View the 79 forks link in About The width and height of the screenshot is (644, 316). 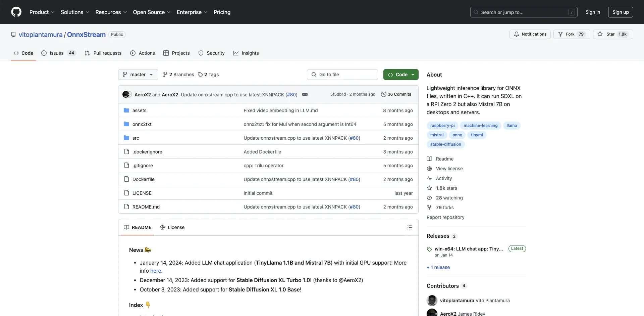tap(440, 208)
